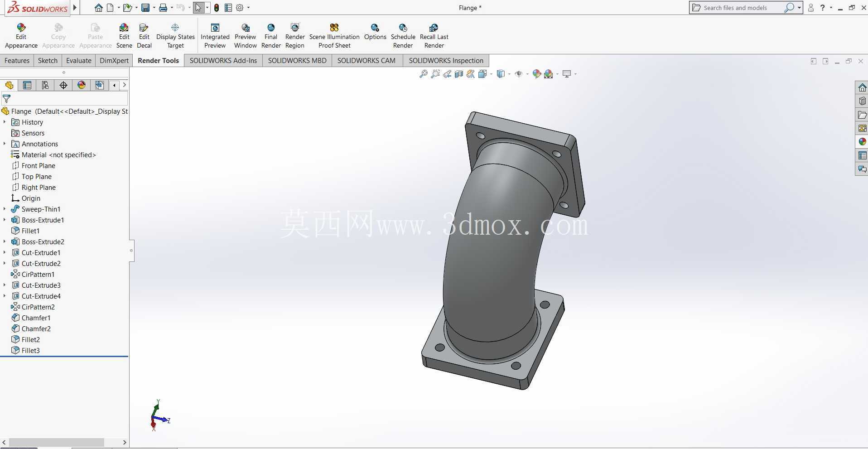The image size is (868, 449).
Task: Click Zoom to Fit in view toolbar
Action: pos(423,74)
